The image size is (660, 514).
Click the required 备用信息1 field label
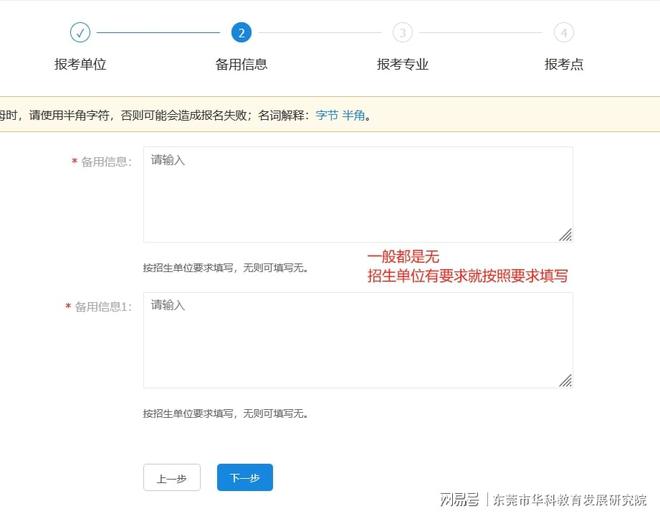point(103,307)
